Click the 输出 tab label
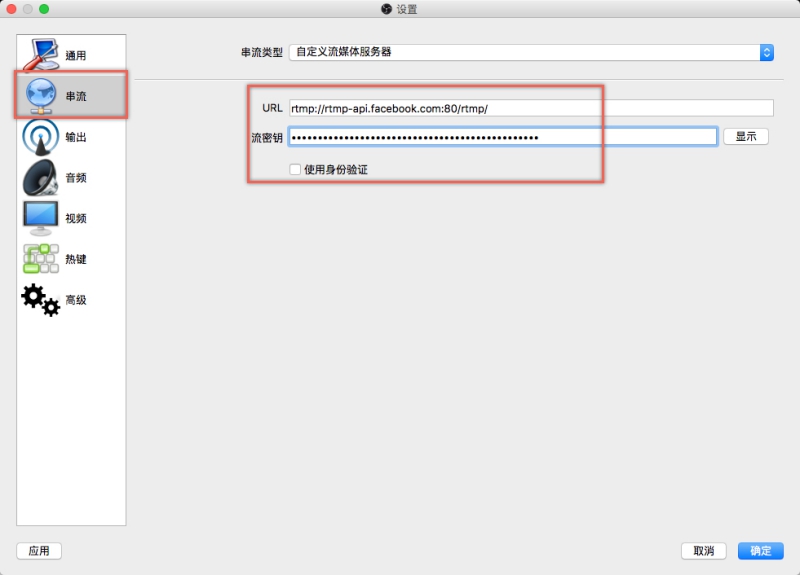 (76, 137)
